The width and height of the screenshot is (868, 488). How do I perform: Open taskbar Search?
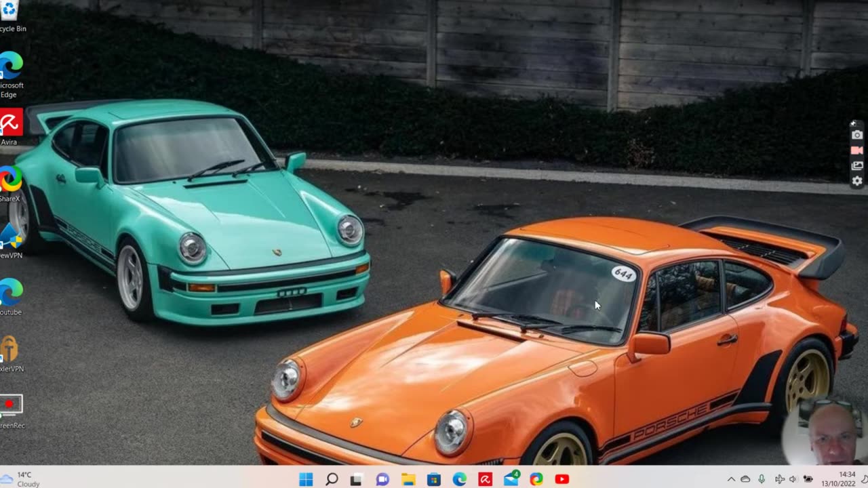click(x=332, y=479)
